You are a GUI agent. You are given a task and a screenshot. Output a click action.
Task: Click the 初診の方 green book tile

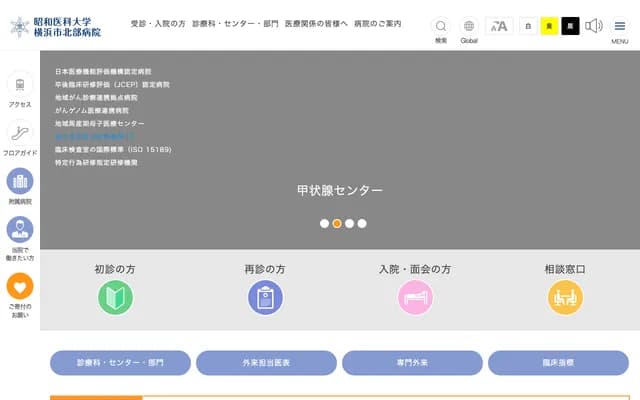click(x=115, y=297)
